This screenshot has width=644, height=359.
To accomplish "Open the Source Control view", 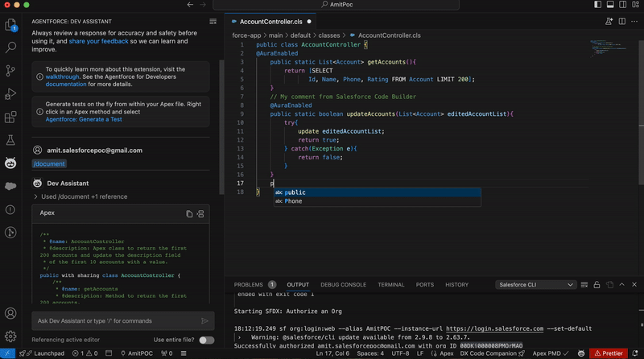I will point(10,71).
